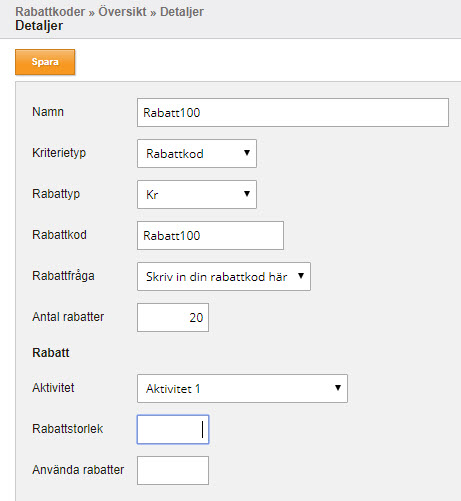Open the Kriterietyp dropdown showing Rabattkod

pyautogui.click(x=197, y=153)
